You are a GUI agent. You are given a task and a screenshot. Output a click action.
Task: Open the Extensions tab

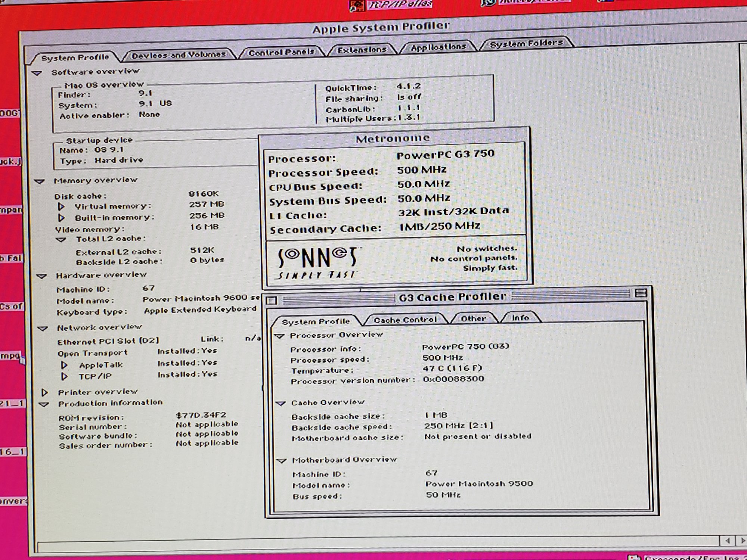[362, 50]
